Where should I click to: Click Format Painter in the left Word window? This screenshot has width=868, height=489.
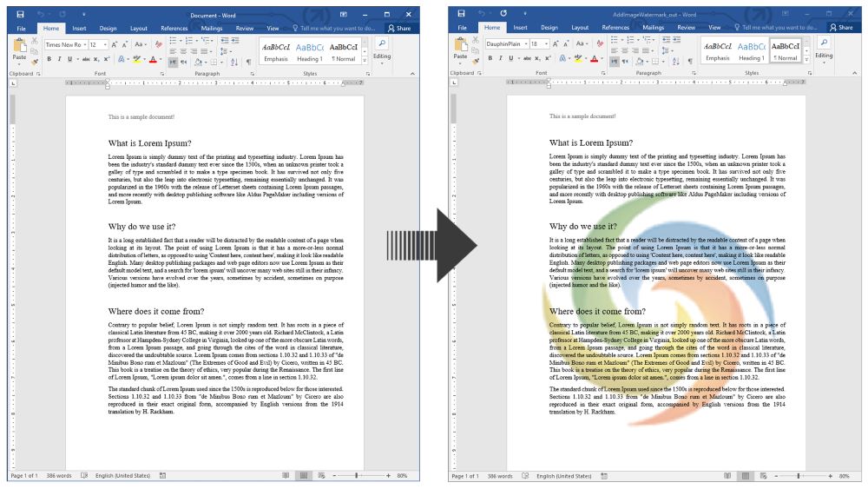pos(35,60)
